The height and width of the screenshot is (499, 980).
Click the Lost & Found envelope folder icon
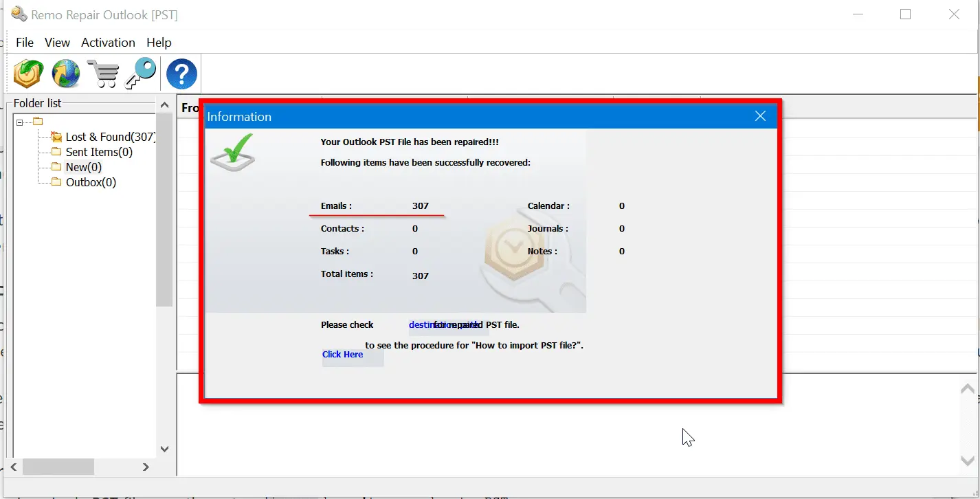(x=56, y=137)
